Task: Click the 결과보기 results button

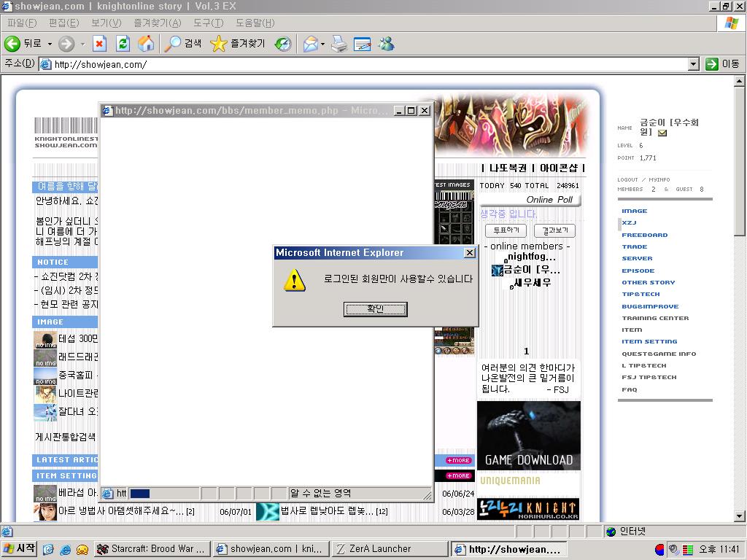Action: coord(554,230)
